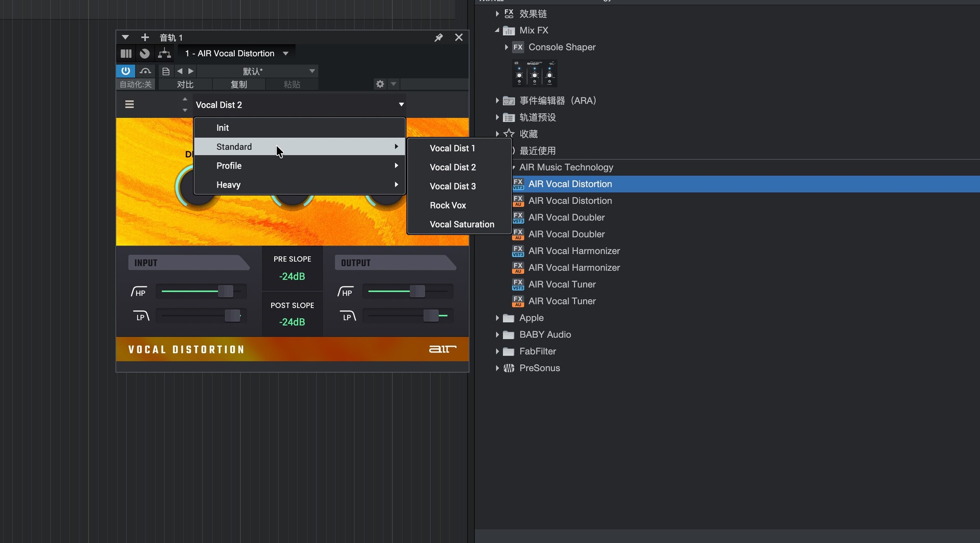Open the routing icon in plugin header

click(x=164, y=53)
